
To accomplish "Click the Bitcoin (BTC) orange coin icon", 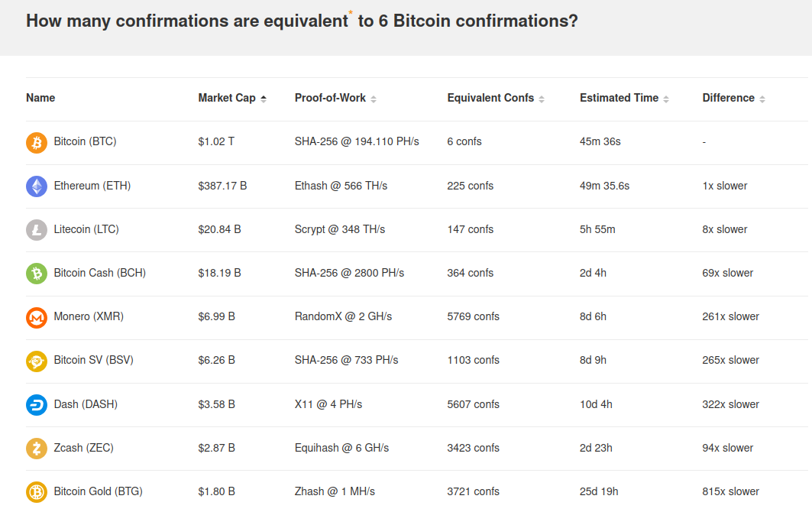I will click(37, 142).
